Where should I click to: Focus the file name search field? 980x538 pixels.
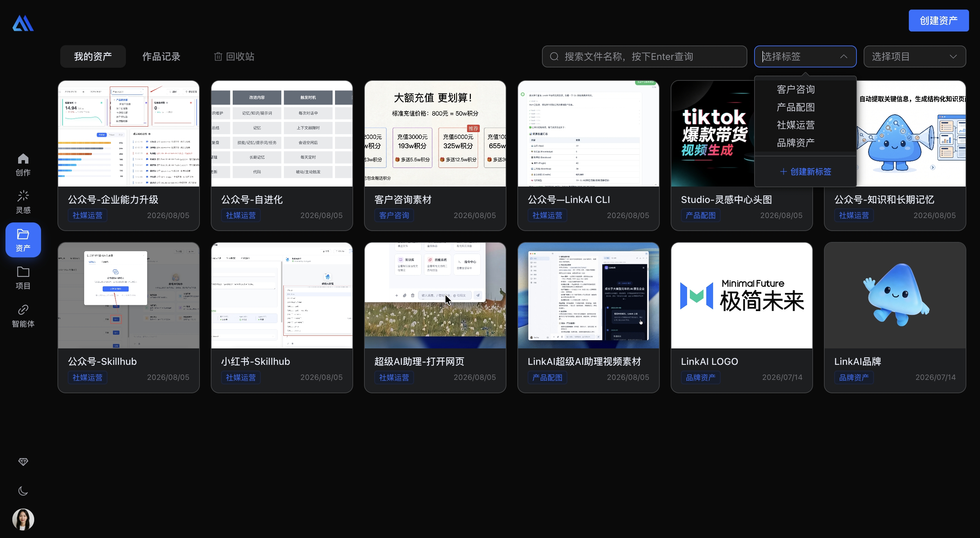pyautogui.click(x=644, y=57)
